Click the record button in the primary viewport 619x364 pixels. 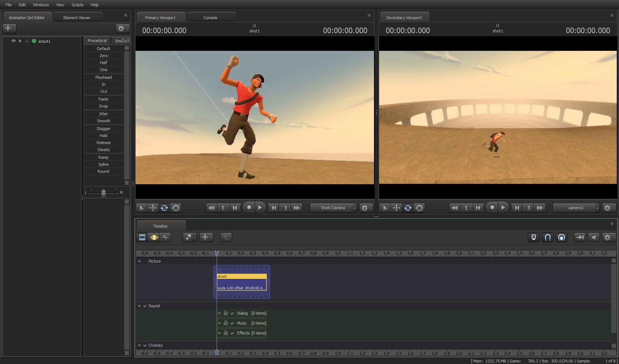point(249,208)
